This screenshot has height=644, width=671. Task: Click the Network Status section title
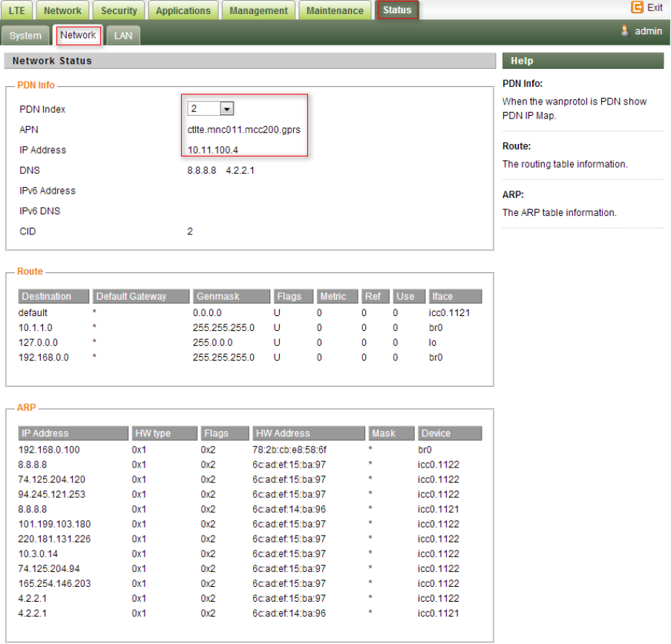[52, 61]
